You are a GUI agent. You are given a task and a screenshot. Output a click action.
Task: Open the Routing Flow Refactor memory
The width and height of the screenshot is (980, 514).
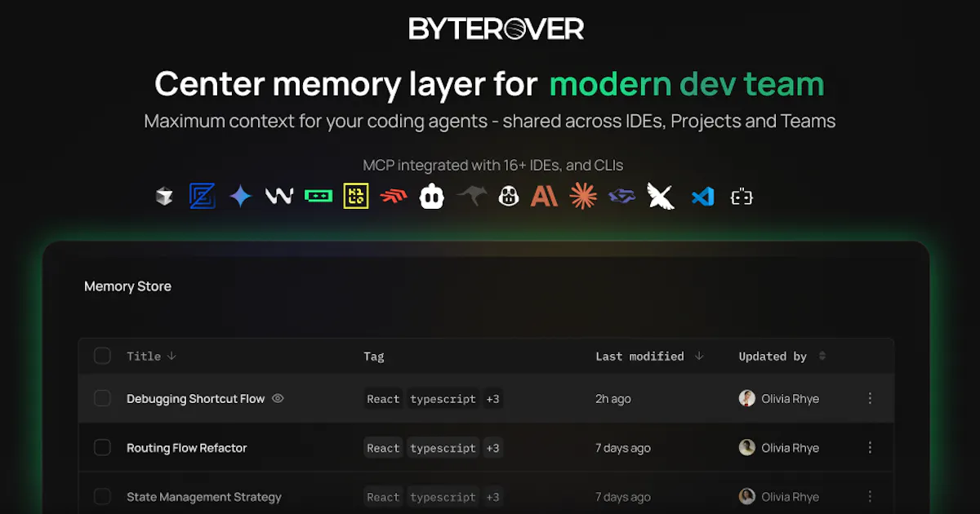[186, 448]
